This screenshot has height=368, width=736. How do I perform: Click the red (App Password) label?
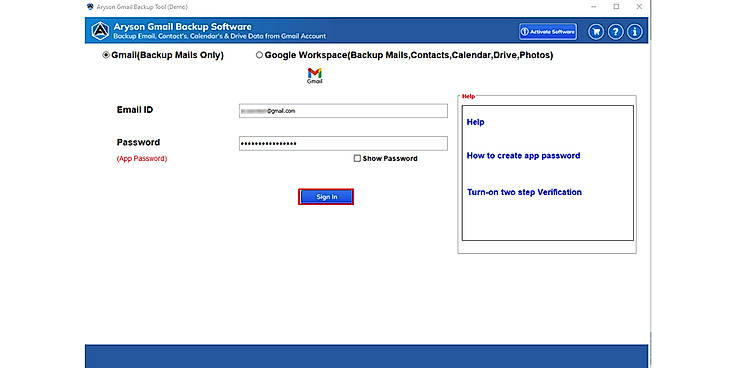(142, 159)
